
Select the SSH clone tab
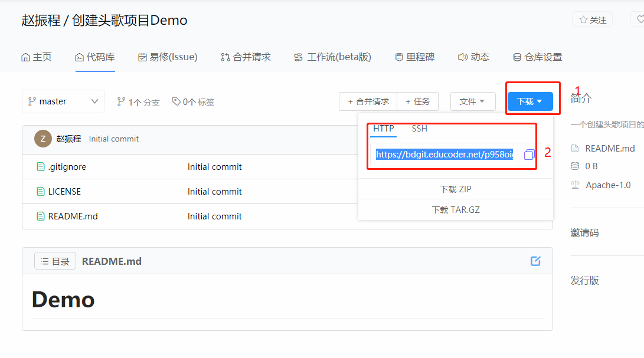419,129
